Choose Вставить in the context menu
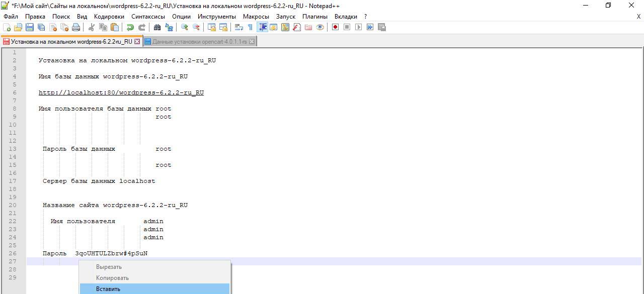 108,289
